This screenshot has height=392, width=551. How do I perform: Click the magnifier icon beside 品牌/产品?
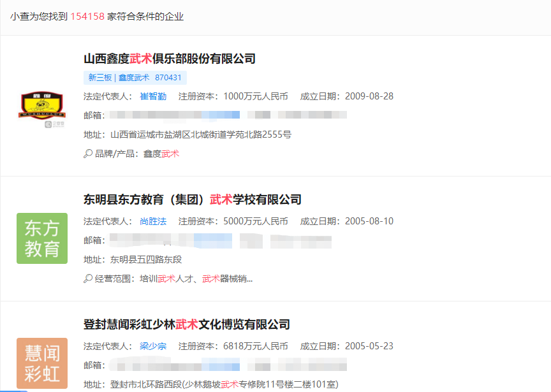point(88,154)
